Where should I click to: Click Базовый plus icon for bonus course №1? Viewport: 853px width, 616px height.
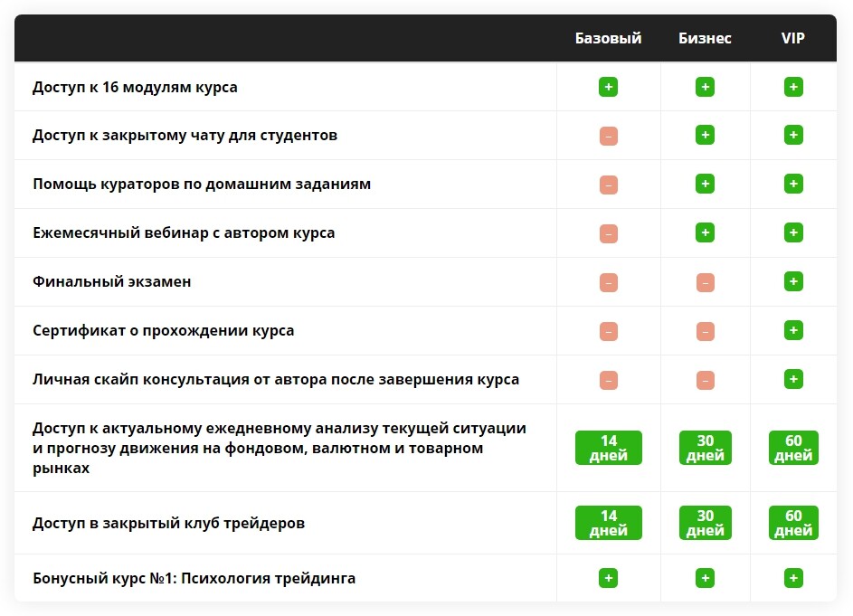pyautogui.click(x=608, y=578)
